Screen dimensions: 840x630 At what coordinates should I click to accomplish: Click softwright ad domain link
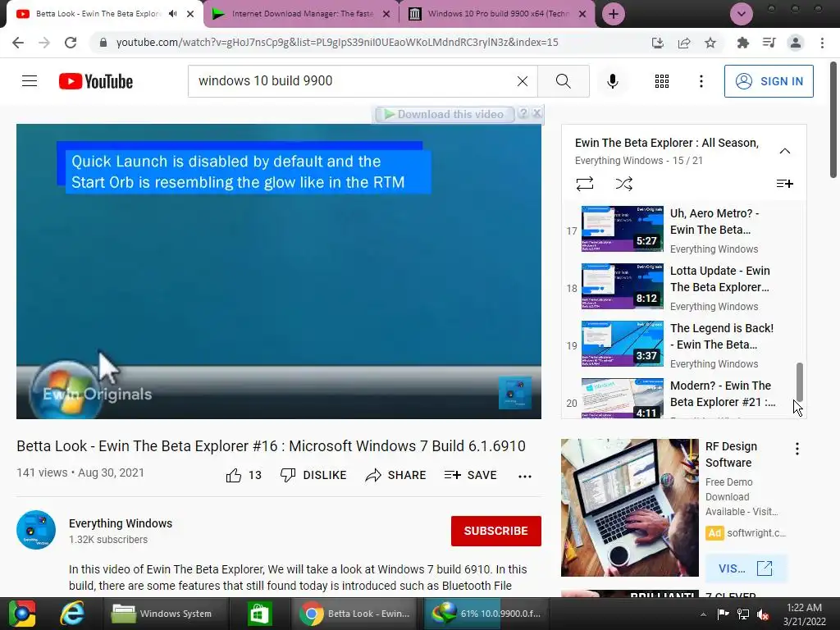click(756, 533)
